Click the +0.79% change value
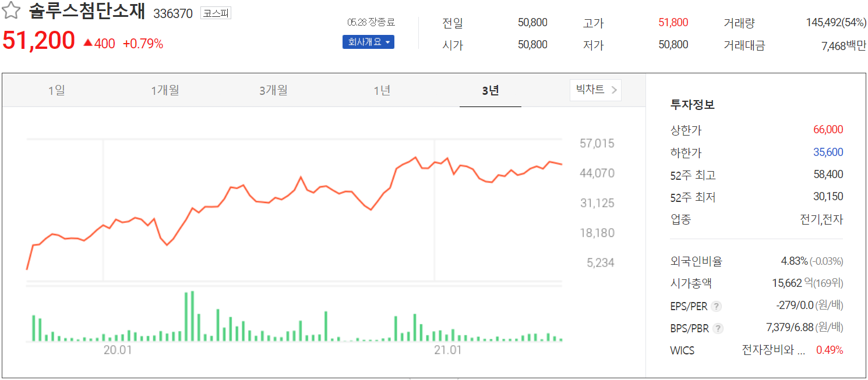Image resolution: width=868 pixels, height=380 pixels. (x=143, y=44)
